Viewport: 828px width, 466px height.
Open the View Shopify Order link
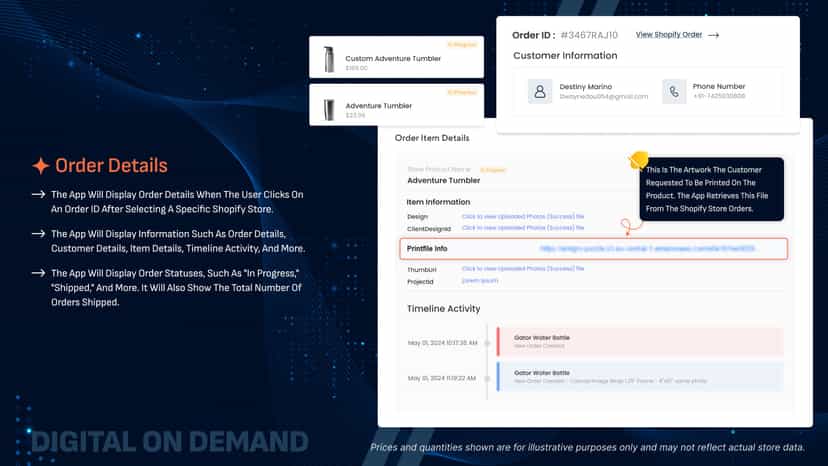pos(669,35)
